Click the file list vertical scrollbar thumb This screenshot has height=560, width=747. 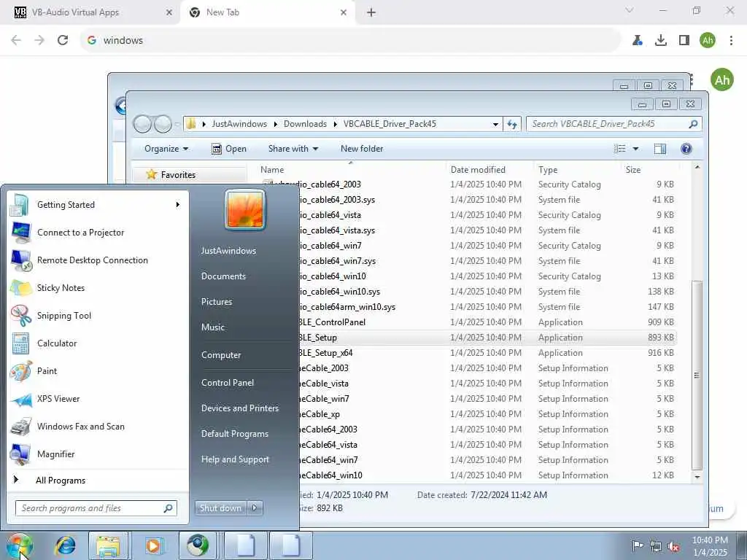697,376
